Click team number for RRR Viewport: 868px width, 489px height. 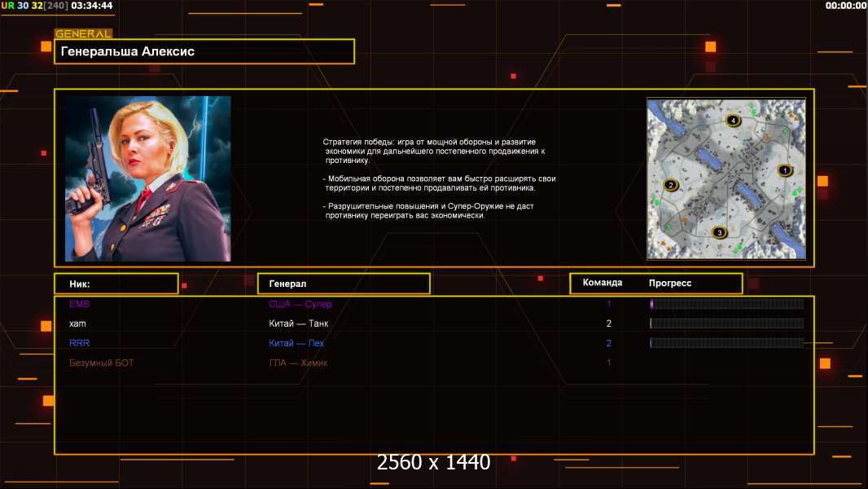click(608, 343)
